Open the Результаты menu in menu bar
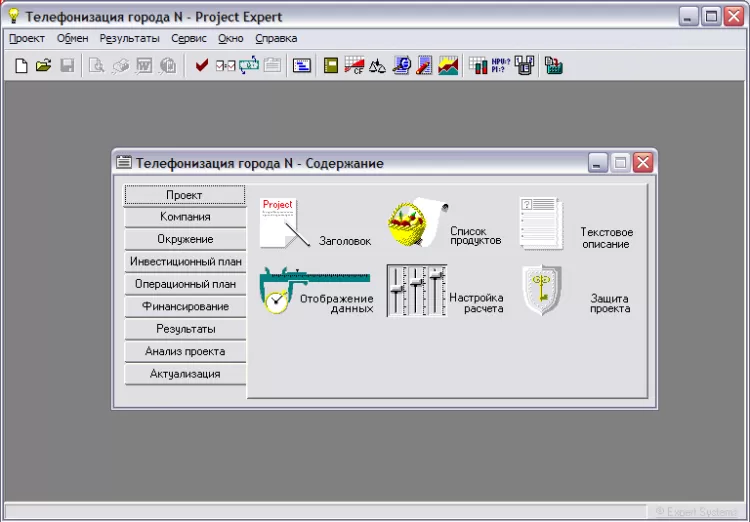 coord(129,39)
